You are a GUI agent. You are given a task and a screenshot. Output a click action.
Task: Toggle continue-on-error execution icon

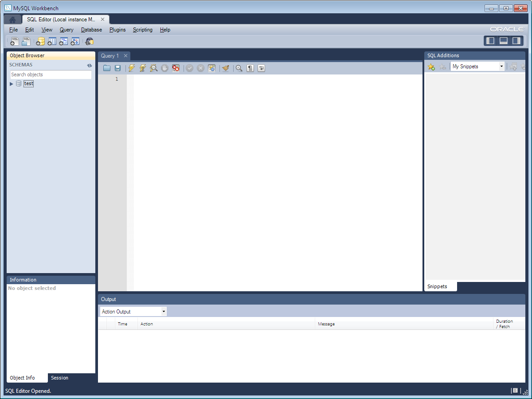176,68
